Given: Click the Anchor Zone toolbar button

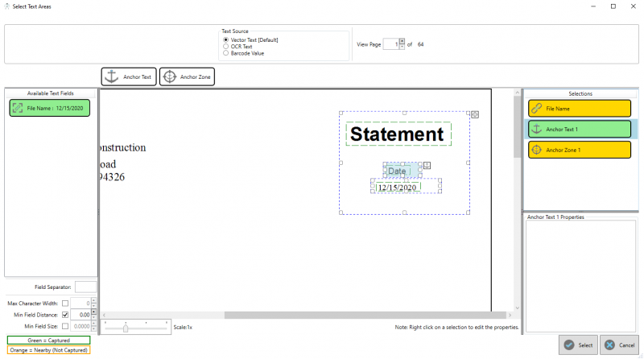Looking at the screenshot, I should point(187,76).
